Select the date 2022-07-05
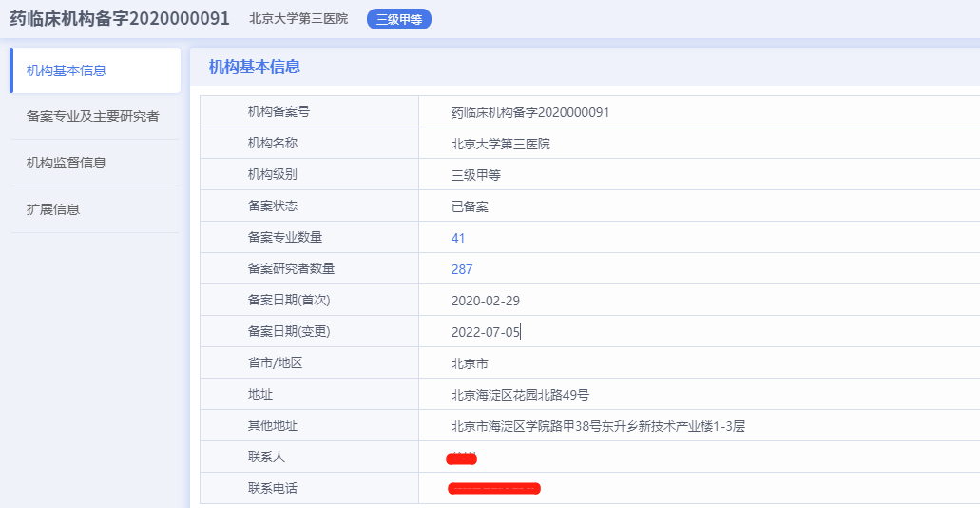The height and width of the screenshot is (508, 980). (486, 332)
